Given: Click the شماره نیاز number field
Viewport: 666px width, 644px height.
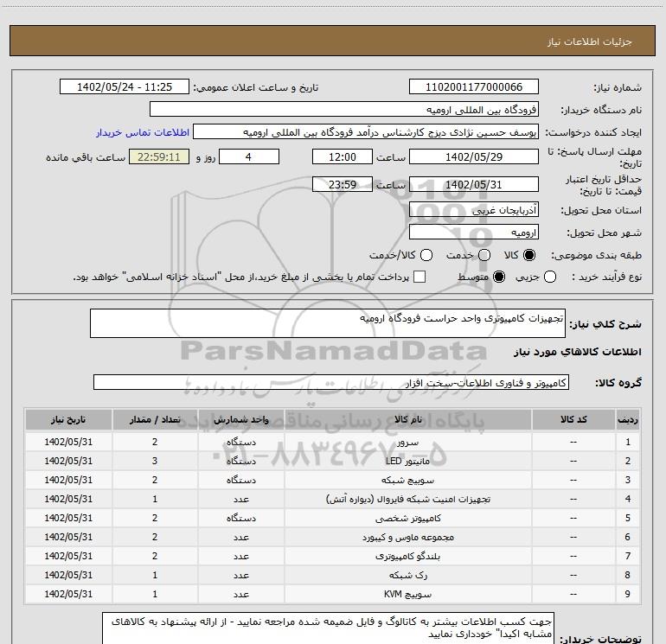Looking at the screenshot, I should [473, 87].
